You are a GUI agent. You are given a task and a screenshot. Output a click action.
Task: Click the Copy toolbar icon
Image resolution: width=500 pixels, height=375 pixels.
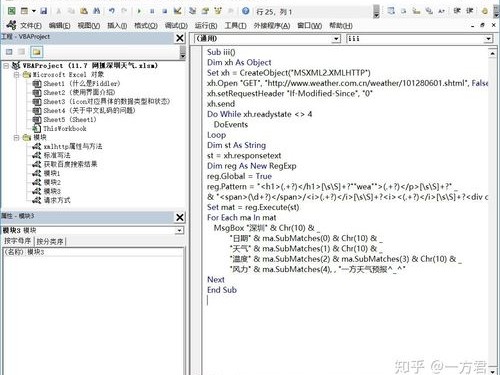tap(71, 11)
